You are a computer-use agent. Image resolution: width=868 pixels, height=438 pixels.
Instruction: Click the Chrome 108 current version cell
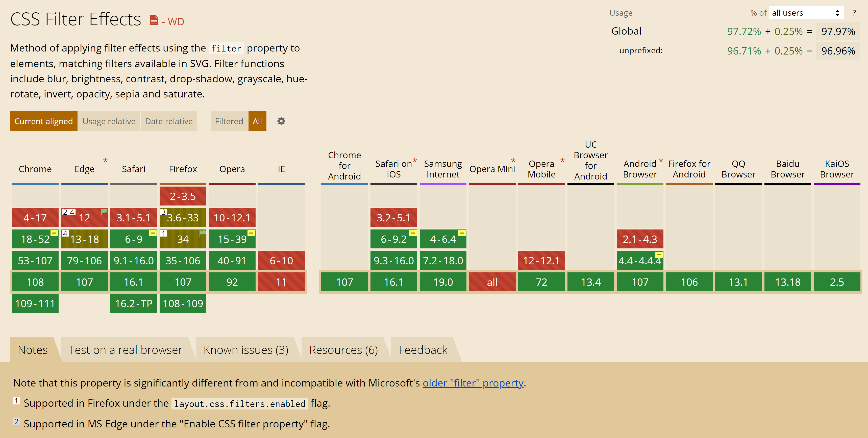35,282
